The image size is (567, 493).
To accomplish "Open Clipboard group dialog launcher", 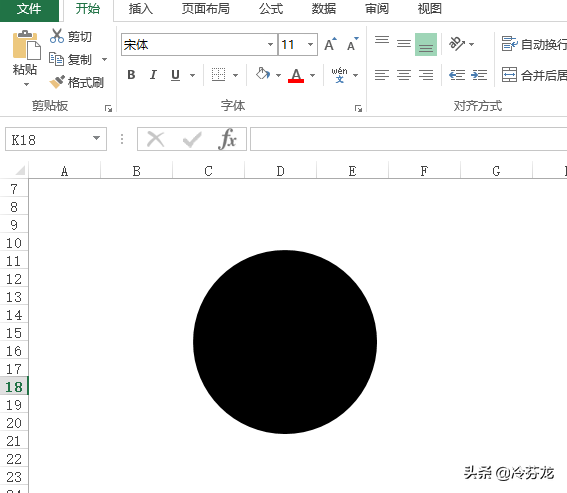I will tap(108, 108).
